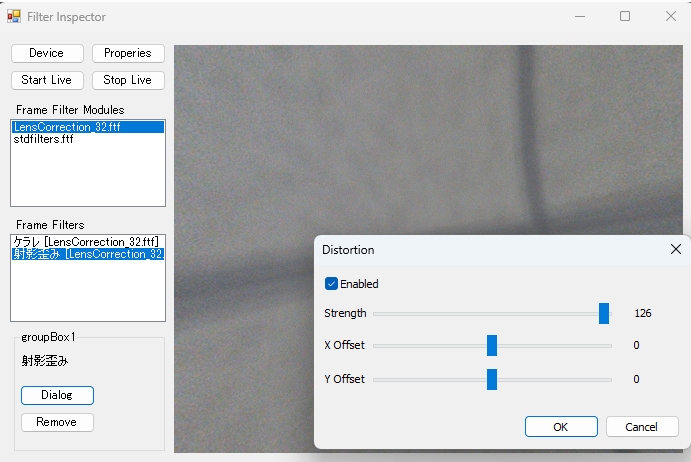Select LensCorrection_32.ftf in Frame Filter Modules

click(x=88, y=127)
